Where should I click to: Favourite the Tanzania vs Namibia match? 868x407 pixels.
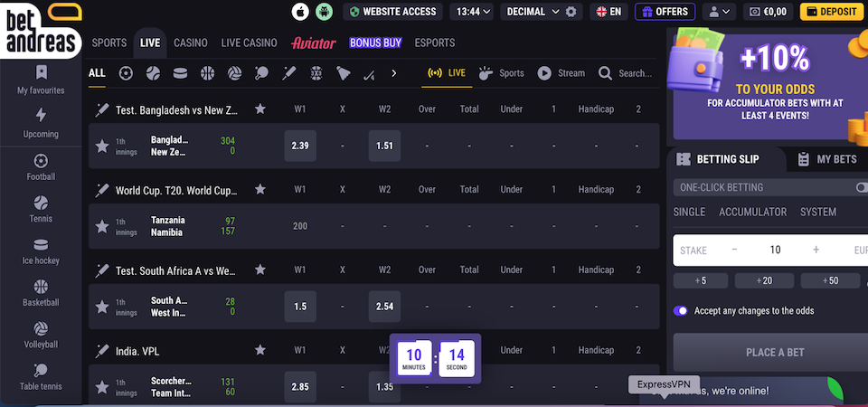click(x=102, y=226)
